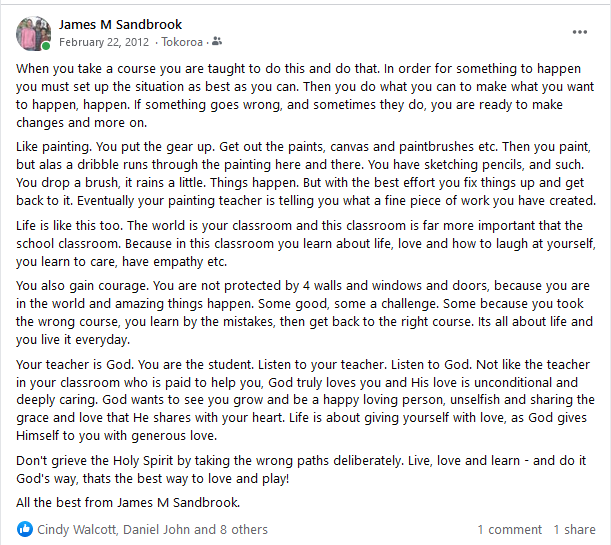
Task: Open the James M Sandbrook profile name link
Action: pos(121,24)
